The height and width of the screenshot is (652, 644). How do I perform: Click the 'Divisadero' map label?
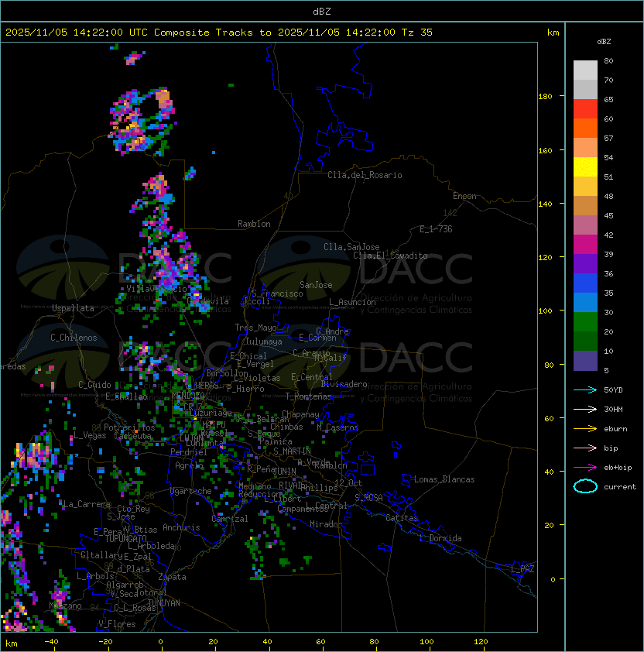click(x=344, y=384)
